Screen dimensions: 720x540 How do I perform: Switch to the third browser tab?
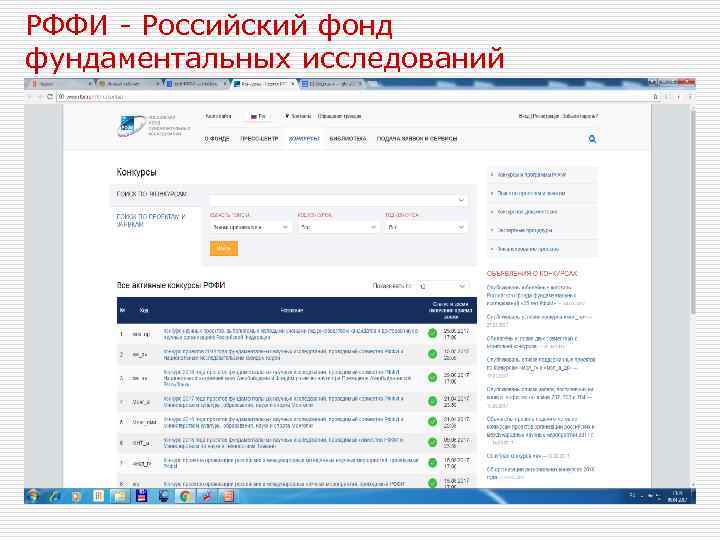(x=196, y=84)
